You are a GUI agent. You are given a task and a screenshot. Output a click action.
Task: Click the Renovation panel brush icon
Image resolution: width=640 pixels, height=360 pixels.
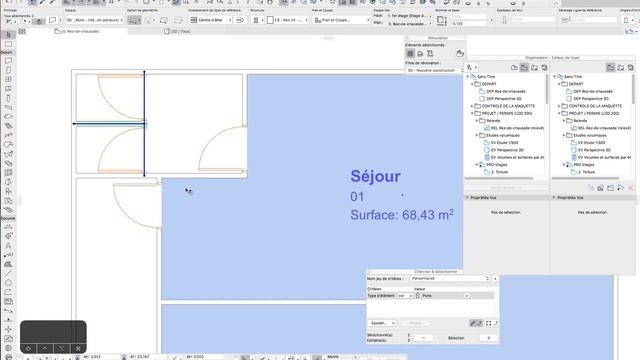pyautogui.click(x=460, y=53)
